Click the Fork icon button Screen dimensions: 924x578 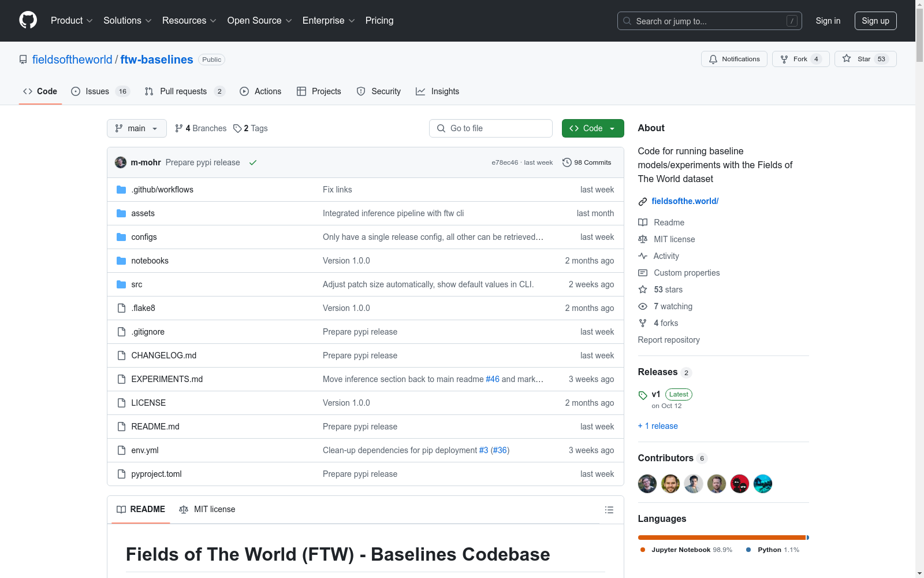(784, 59)
